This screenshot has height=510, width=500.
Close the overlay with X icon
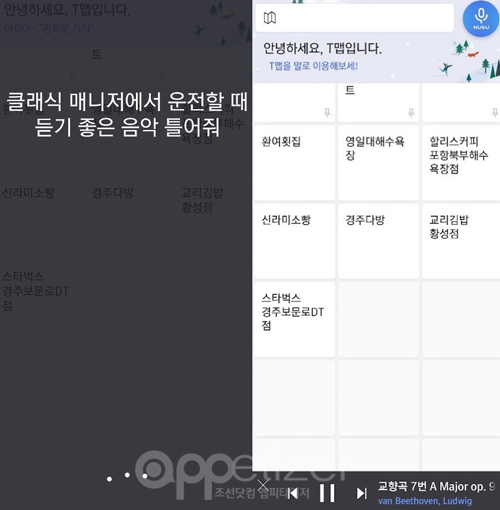(263, 485)
